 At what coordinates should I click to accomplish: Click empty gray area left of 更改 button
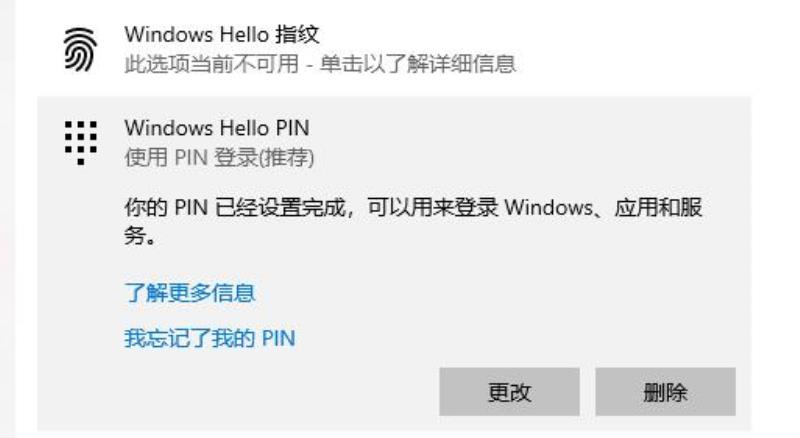pos(281,392)
